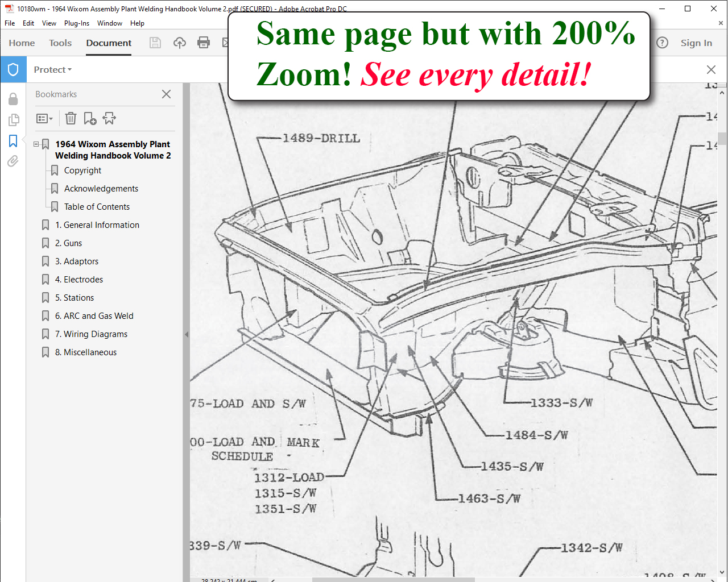Click the 1351-S/W label in diagram
728x582 pixels.
click(x=286, y=509)
